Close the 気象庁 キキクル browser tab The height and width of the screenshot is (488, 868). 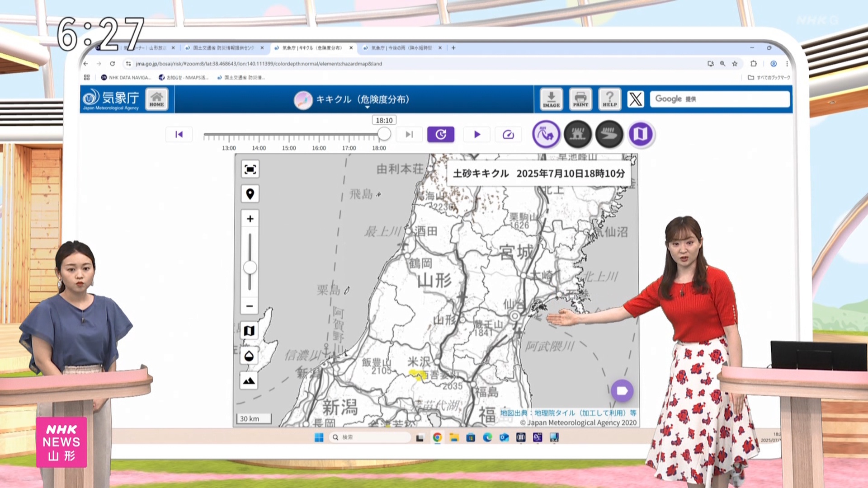coord(351,48)
